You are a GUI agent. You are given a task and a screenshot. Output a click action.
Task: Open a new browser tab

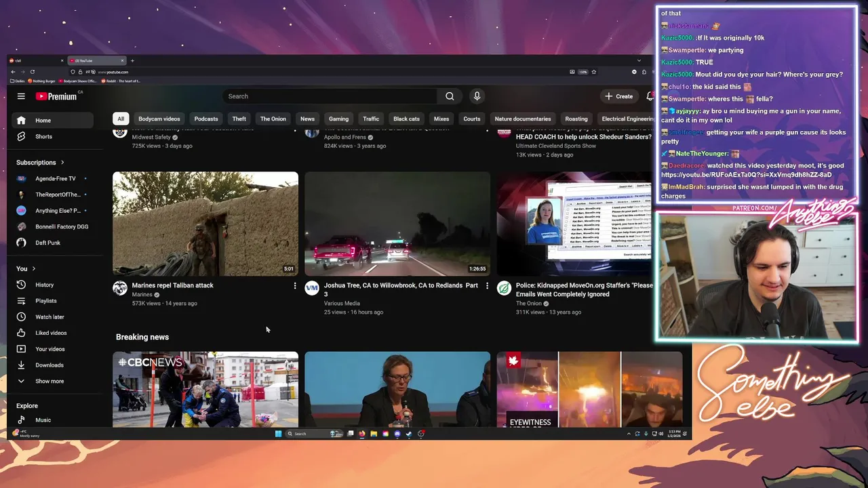click(x=132, y=61)
